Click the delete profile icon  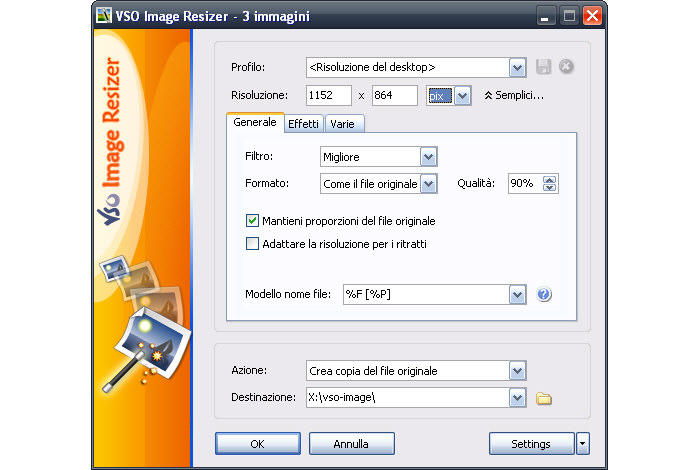[566, 67]
